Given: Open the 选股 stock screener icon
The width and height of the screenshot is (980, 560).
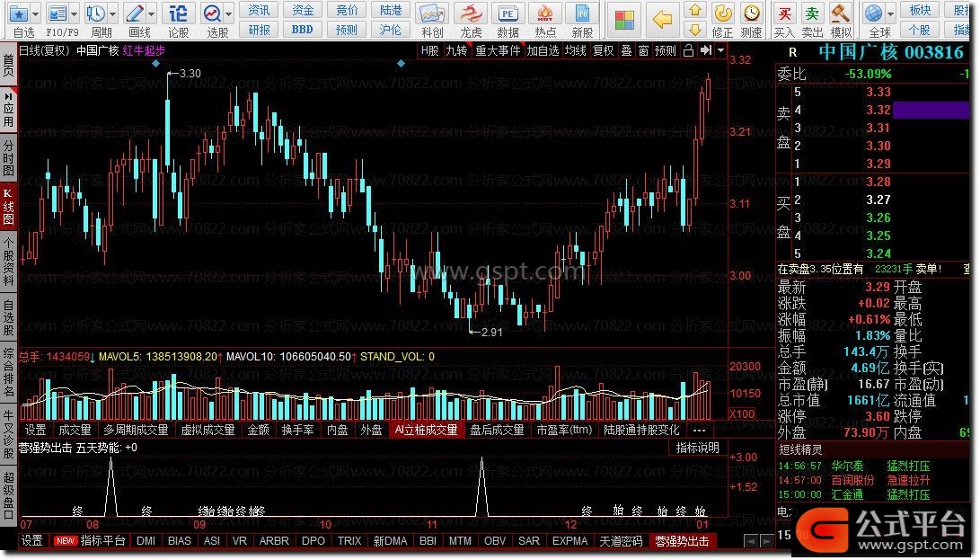Looking at the screenshot, I should coord(213,13).
